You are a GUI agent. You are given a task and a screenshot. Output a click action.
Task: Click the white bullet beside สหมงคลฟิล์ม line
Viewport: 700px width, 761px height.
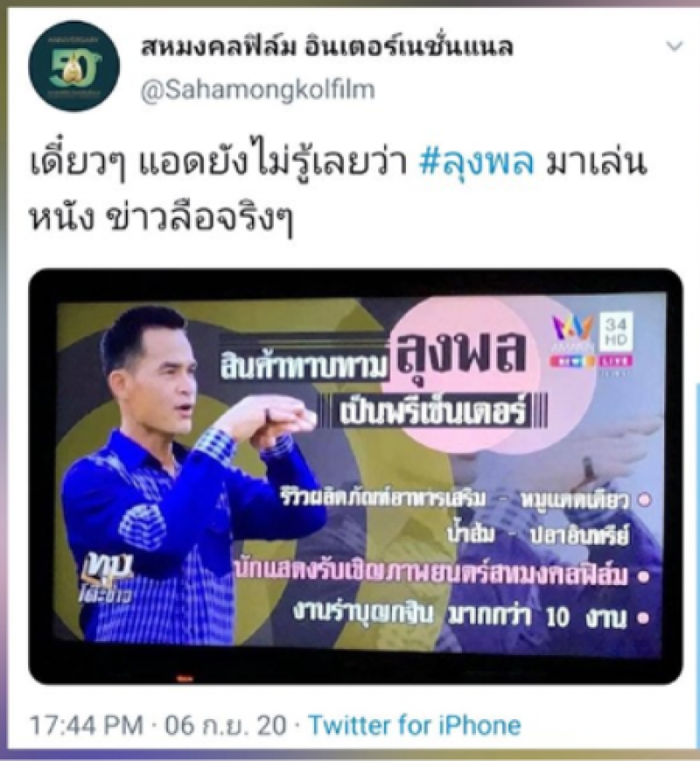[644, 577]
